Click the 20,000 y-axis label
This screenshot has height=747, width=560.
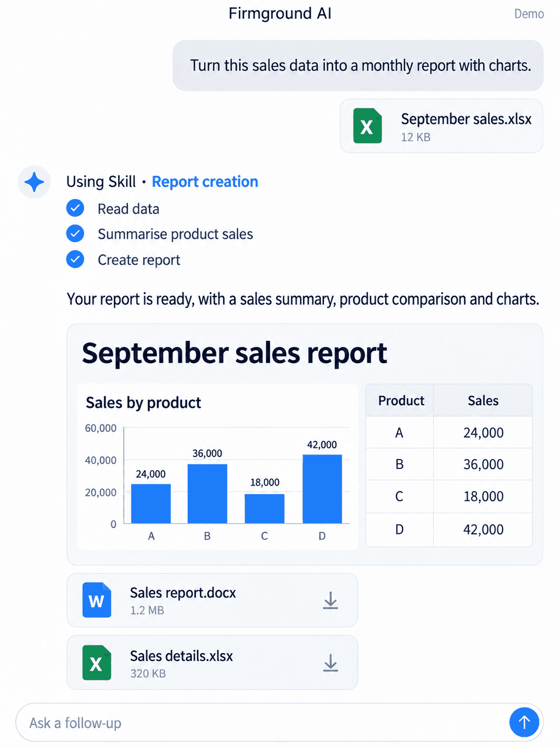101,493
